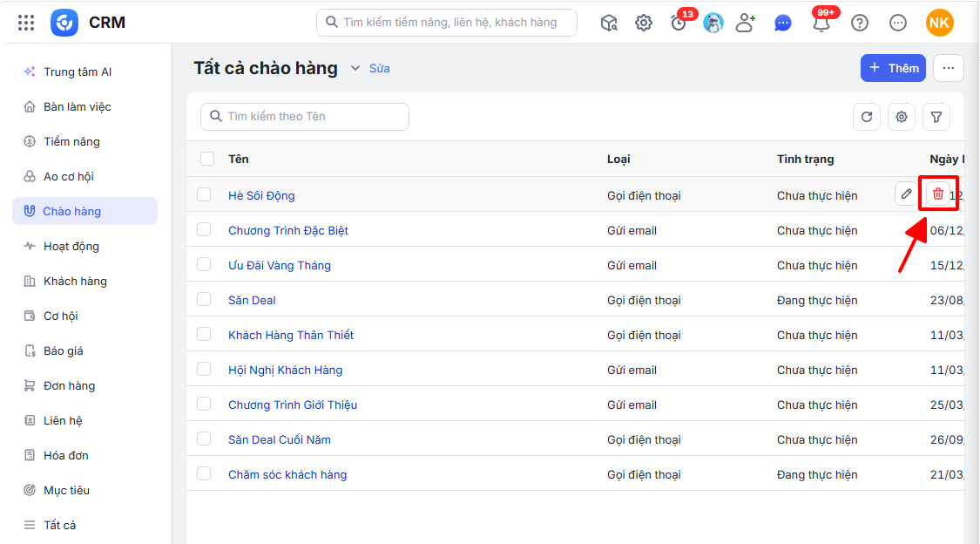Viewport: 980px width, 544px height.
Task: Open the Chương Trình Đặc Biệt link
Action: tap(288, 230)
